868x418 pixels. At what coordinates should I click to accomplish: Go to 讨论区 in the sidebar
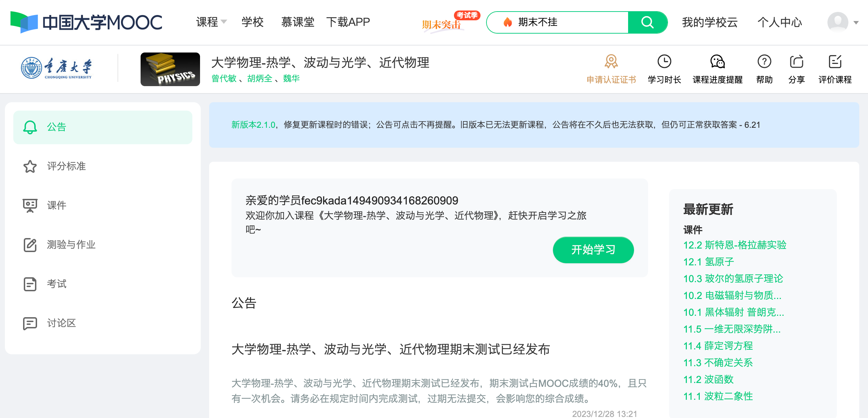(x=62, y=323)
